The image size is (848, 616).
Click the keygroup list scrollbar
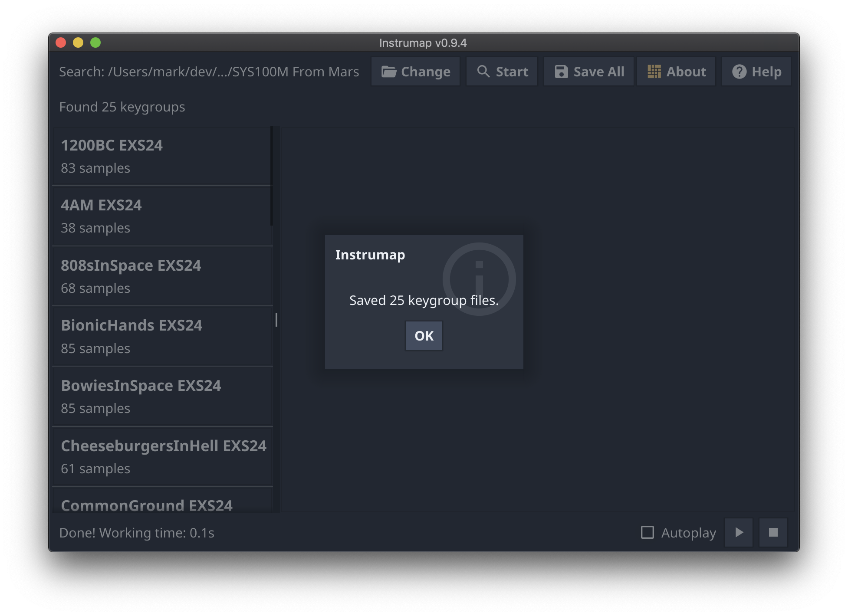(x=272, y=176)
